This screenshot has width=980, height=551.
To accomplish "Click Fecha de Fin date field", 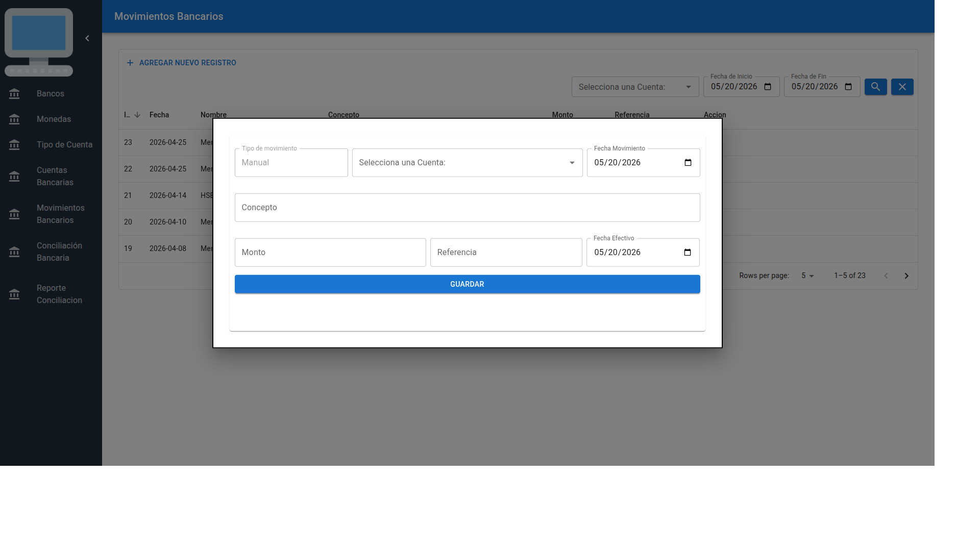I will pos(822,87).
